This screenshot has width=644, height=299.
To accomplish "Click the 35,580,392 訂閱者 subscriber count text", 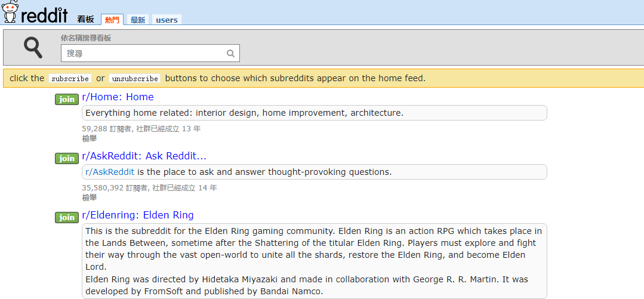I will (x=115, y=188).
